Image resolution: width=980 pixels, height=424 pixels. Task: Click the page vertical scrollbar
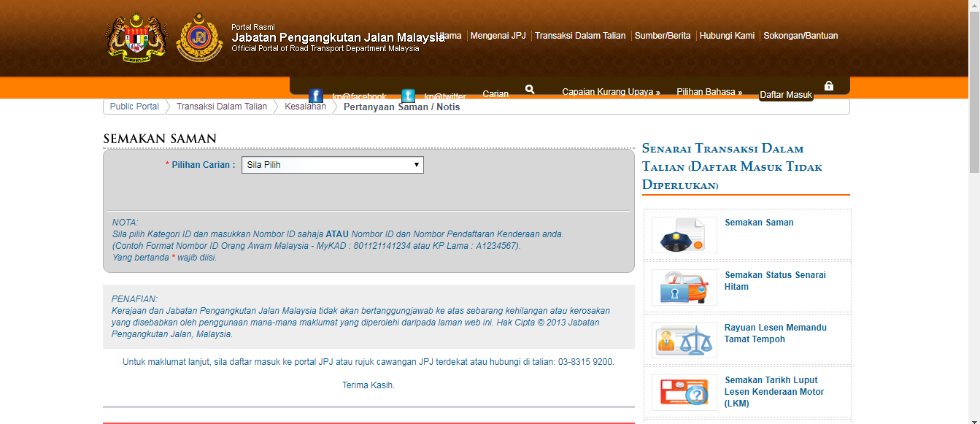click(973, 219)
